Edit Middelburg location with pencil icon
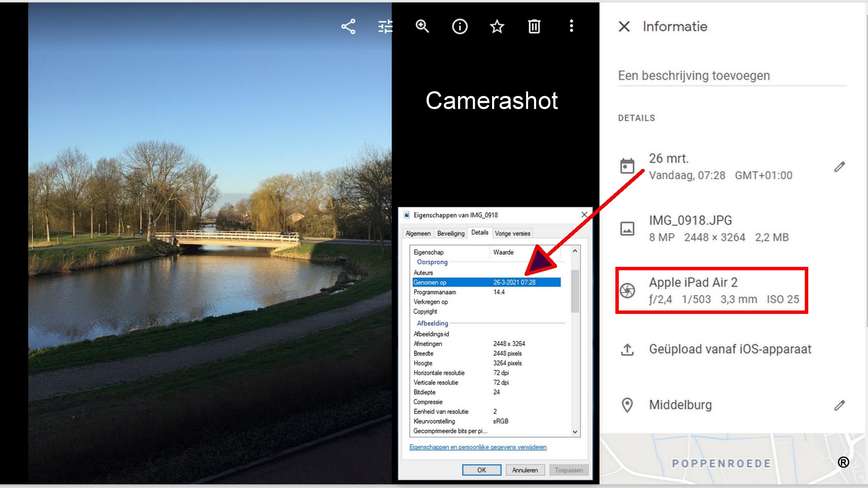Image resolution: width=868 pixels, height=488 pixels. coord(839,405)
